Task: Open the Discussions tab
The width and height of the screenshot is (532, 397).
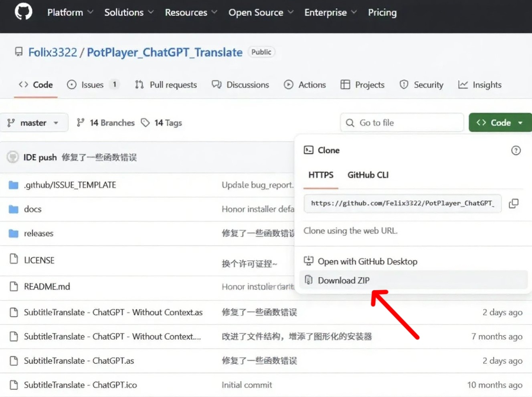Action: pyautogui.click(x=241, y=85)
